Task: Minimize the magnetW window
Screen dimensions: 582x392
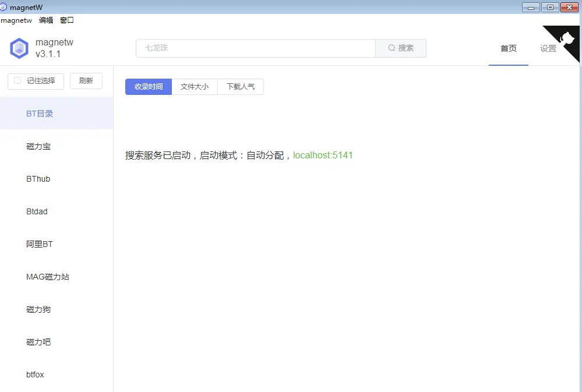Action: pyautogui.click(x=531, y=8)
